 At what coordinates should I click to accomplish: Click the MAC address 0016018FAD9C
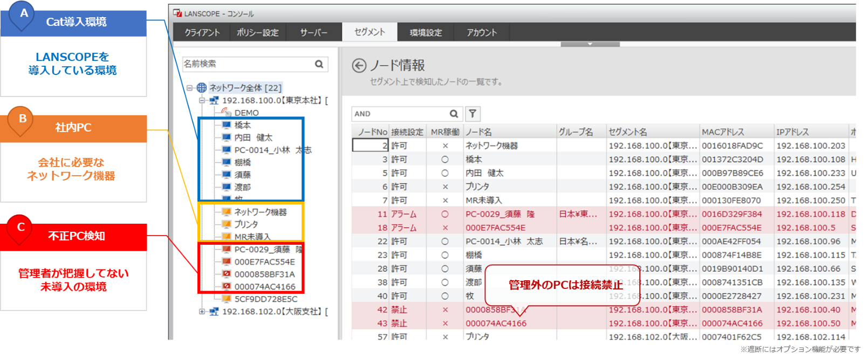732,146
